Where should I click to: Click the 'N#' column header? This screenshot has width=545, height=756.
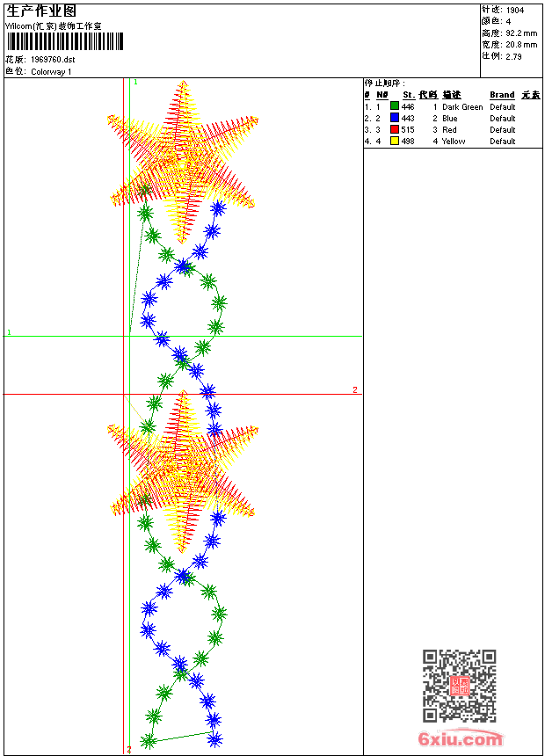tap(382, 95)
